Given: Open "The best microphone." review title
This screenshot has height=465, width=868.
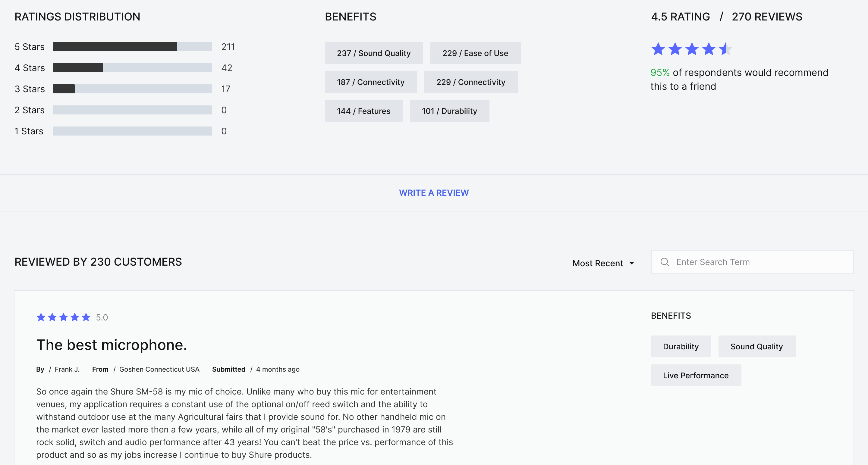Looking at the screenshot, I should pos(112,345).
